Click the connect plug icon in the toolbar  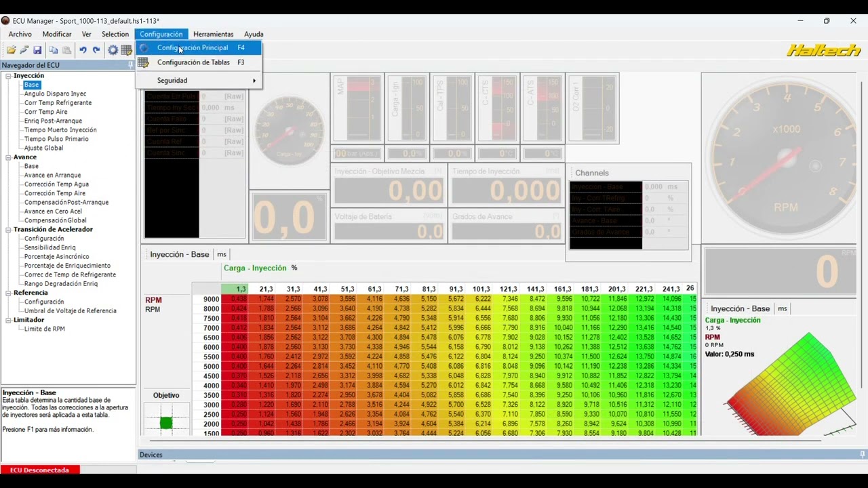click(x=24, y=50)
